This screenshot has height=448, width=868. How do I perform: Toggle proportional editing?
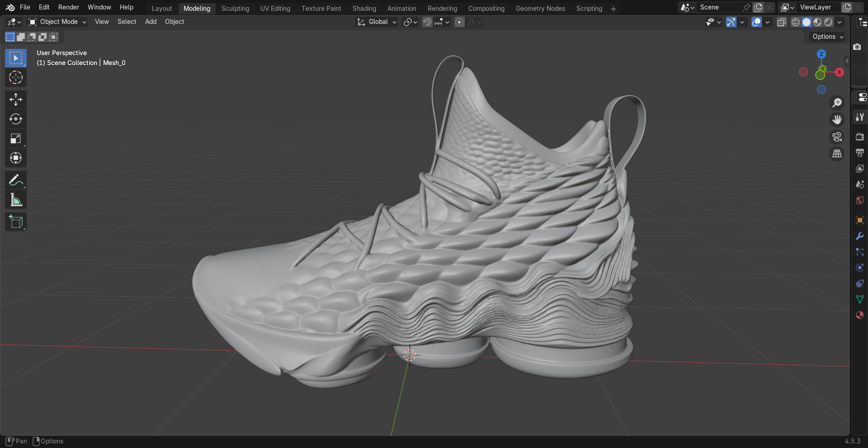pos(459,22)
